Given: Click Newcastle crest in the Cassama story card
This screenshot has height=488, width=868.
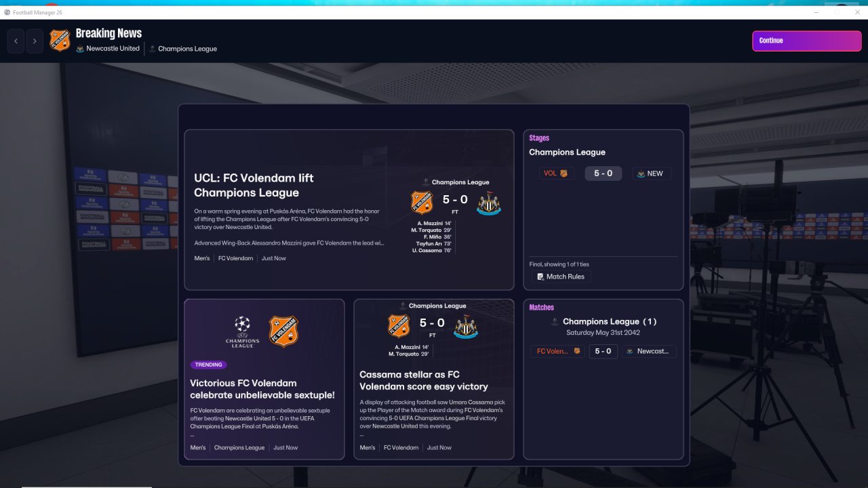Looking at the screenshot, I should (465, 327).
